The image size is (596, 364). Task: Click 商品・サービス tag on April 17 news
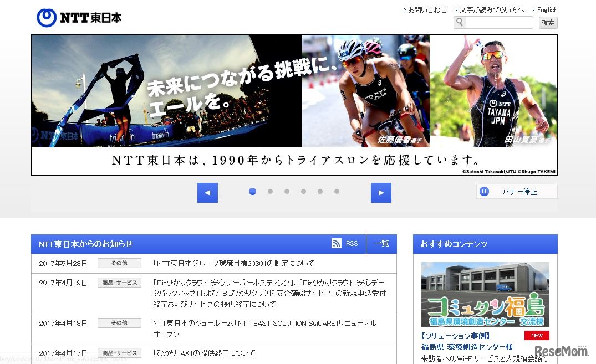point(119,353)
